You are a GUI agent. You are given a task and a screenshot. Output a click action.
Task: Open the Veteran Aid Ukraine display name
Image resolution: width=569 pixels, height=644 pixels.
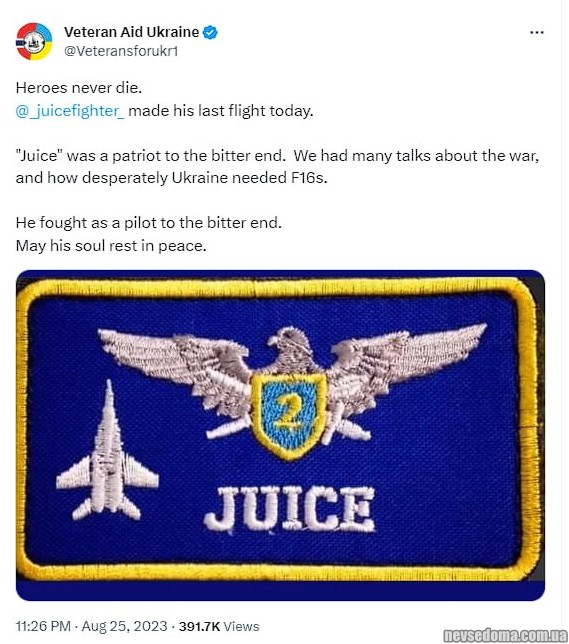pos(131,32)
